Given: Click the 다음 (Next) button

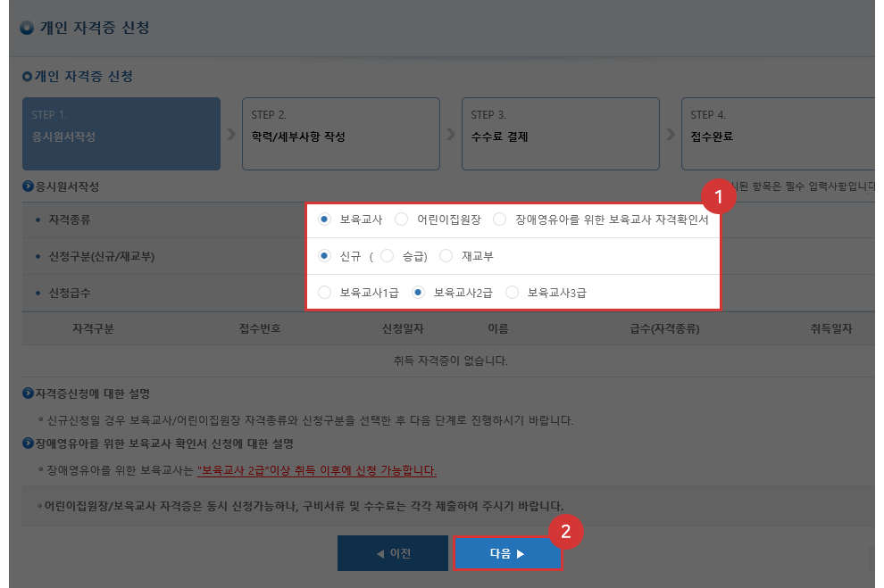Looking at the screenshot, I should [507, 553].
